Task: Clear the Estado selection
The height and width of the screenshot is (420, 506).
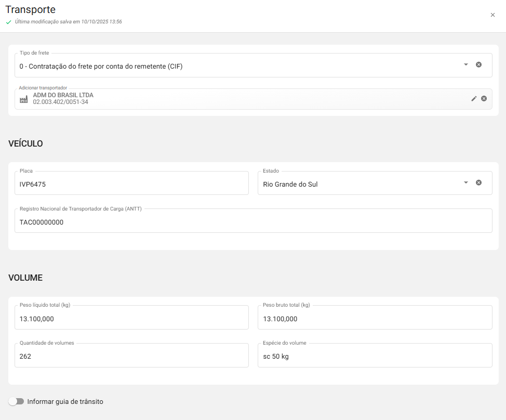Action: 478,182
